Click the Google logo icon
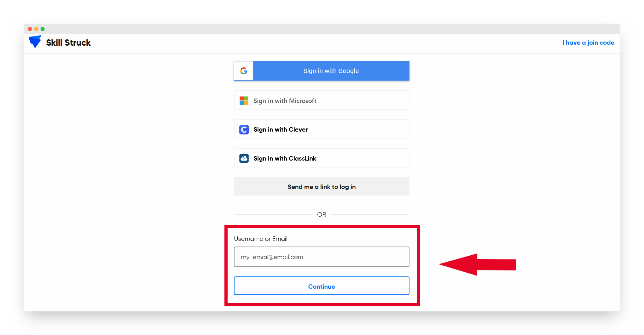Image resolution: width=644 pixels, height=335 pixels. (x=244, y=71)
